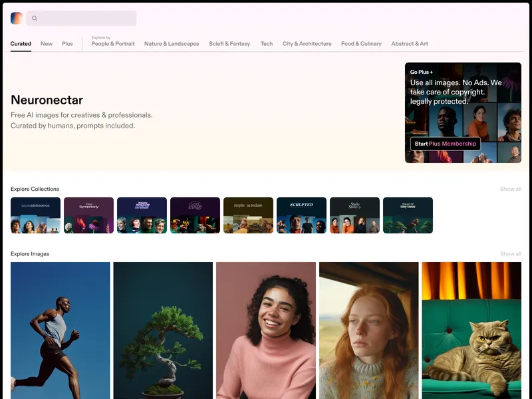Open the lounge collection card
The width and height of the screenshot is (532, 399).
(x=195, y=215)
